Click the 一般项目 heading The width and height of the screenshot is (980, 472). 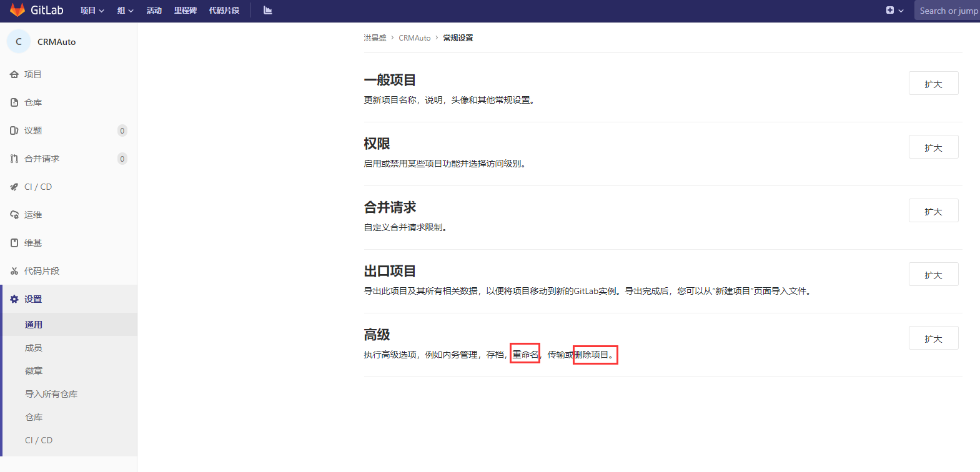(x=390, y=80)
